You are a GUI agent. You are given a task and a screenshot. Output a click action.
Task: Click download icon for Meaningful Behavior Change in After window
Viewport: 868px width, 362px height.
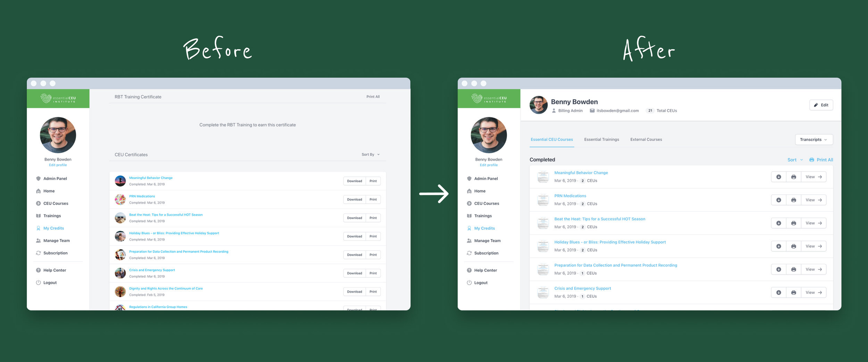click(x=779, y=177)
